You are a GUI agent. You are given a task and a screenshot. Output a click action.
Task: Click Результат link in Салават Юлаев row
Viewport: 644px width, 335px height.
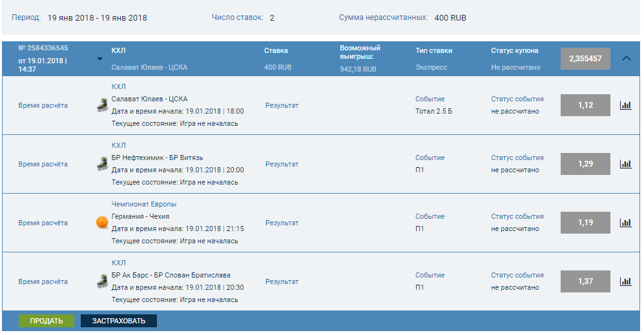tap(282, 105)
